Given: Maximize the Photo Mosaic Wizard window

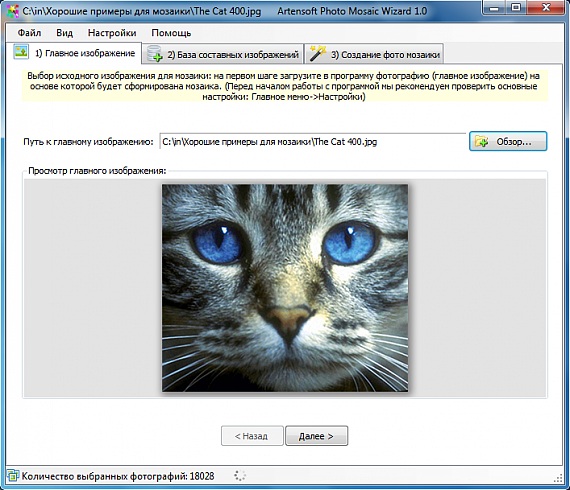Looking at the screenshot, I should coord(516,7).
